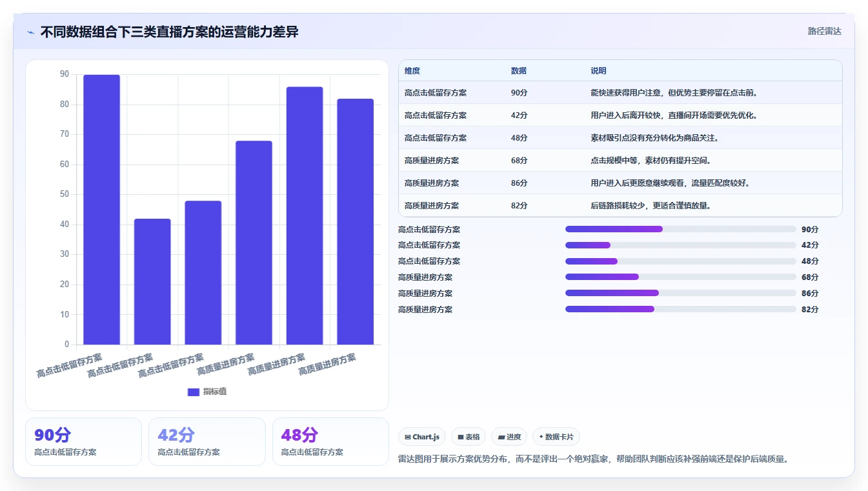Click 高质量进房方案 in the 68分 table row

432,161
